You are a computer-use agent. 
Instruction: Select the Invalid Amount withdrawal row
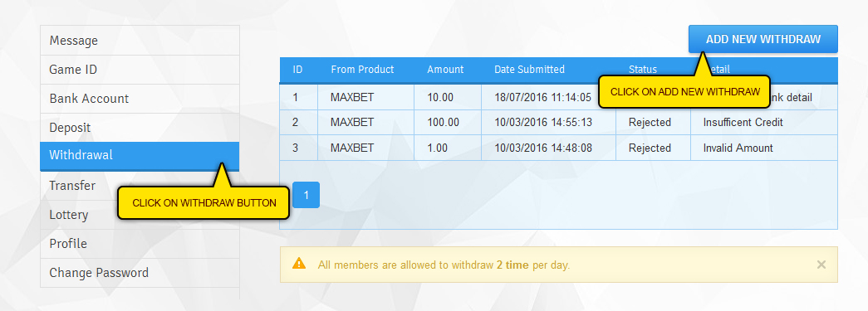coord(558,148)
